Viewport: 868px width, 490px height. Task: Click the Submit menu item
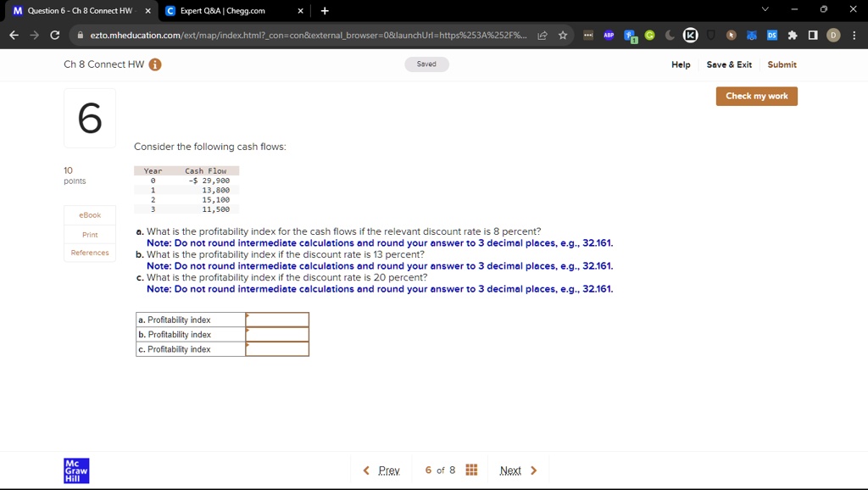pyautogui.click(x=781, y=64)
